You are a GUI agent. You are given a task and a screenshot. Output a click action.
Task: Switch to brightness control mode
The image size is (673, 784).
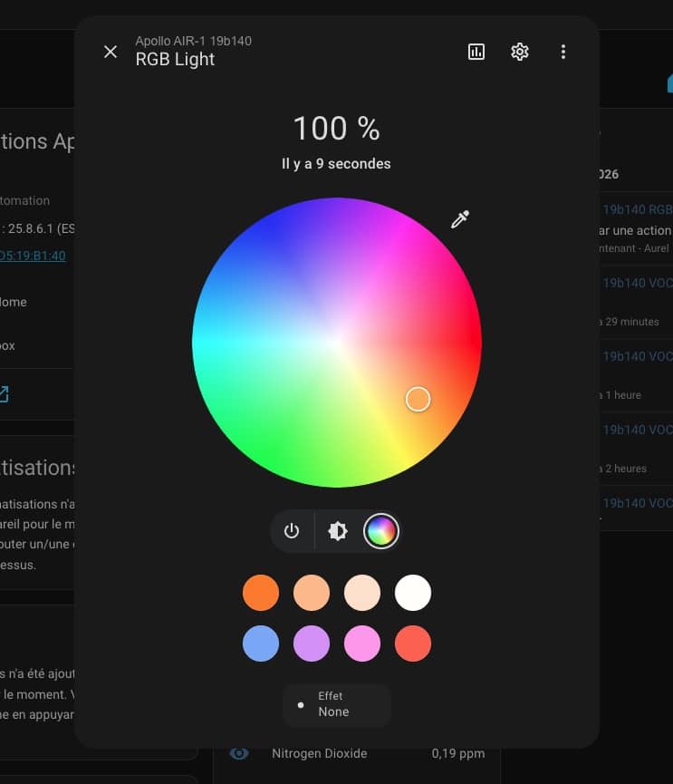click(338, 531)
